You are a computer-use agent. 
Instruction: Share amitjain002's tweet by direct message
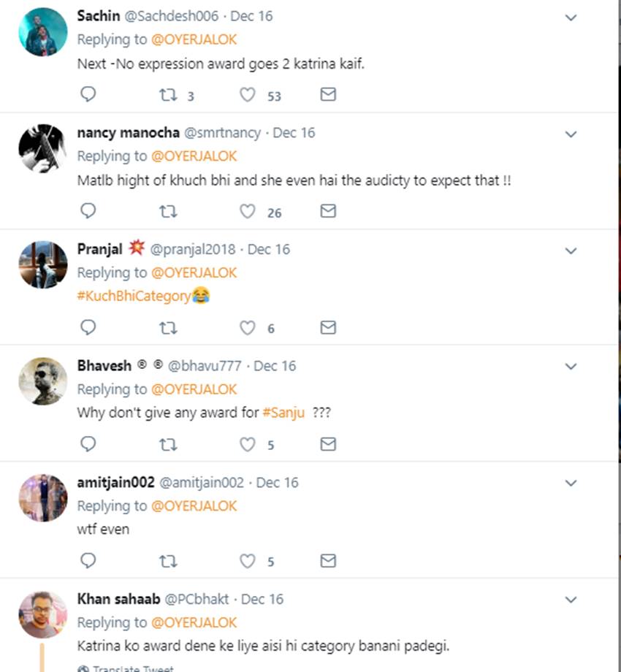tap(328, 561)
